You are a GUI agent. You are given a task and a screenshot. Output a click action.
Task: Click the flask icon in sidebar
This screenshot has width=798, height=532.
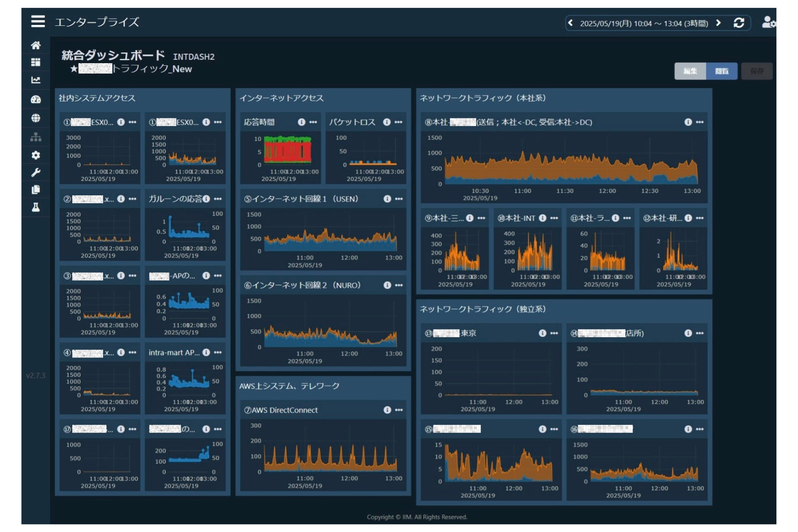[36, 207]
